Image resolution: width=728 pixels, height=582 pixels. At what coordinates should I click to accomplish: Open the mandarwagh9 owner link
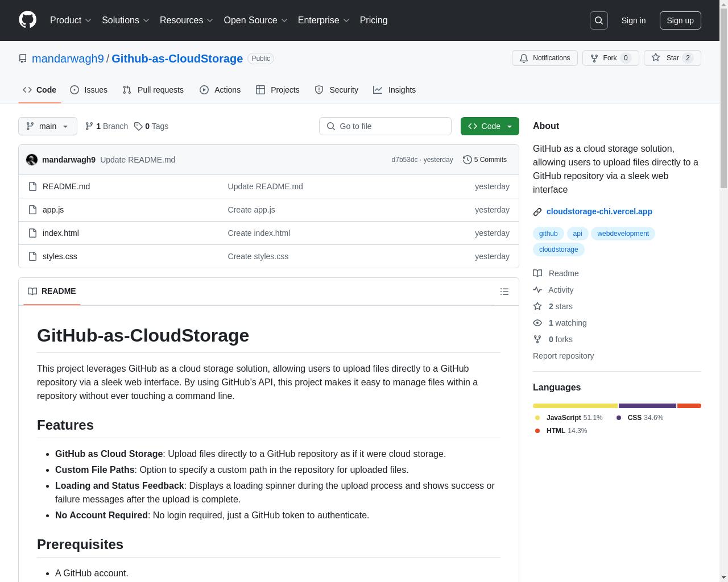68,59
